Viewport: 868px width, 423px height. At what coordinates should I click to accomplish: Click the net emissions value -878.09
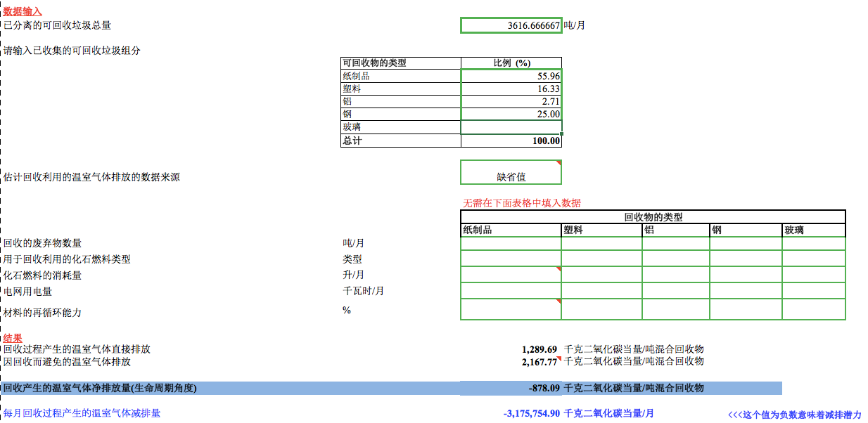[x=544, y=388]
